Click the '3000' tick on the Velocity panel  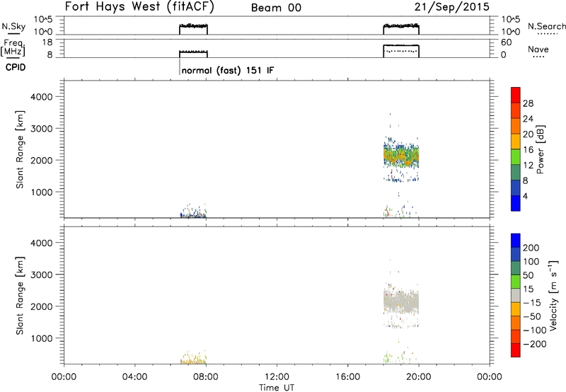click(x=42, y=275)
